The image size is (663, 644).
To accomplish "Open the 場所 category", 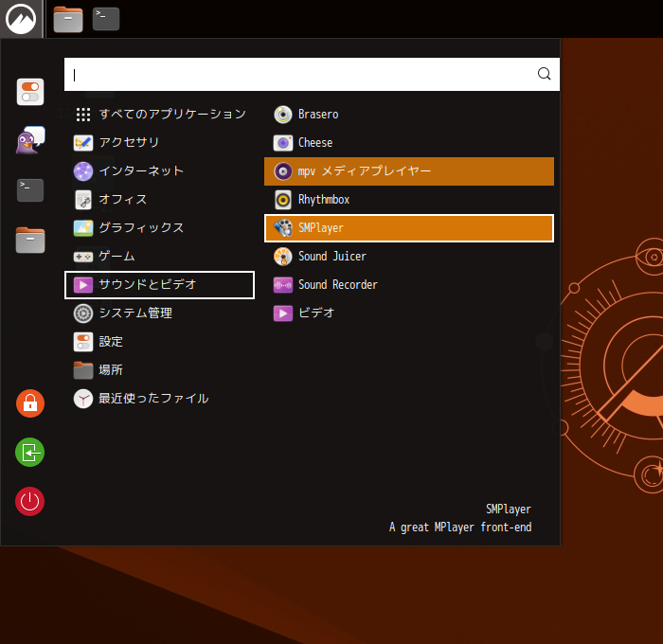I will pyautogui.click(x=160, y=370).
